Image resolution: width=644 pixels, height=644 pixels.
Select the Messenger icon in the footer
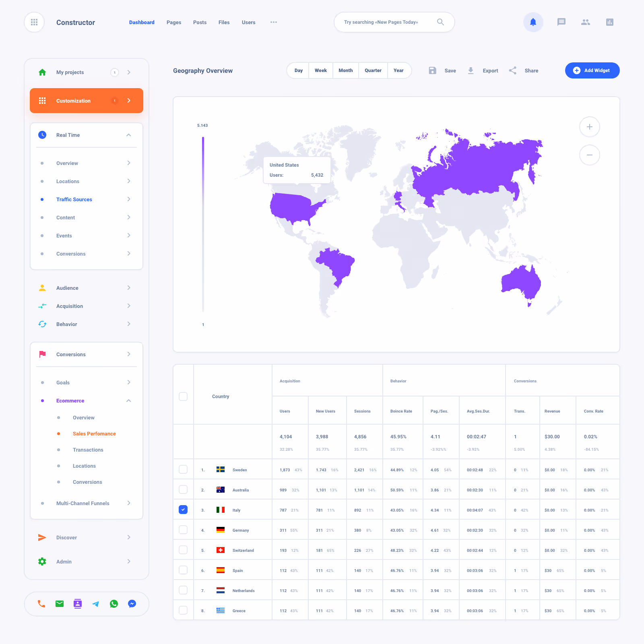(132, 603)
